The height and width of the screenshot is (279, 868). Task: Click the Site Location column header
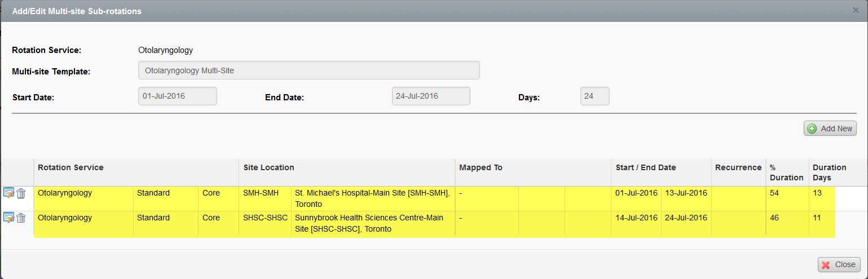click(x=268, y=167)
